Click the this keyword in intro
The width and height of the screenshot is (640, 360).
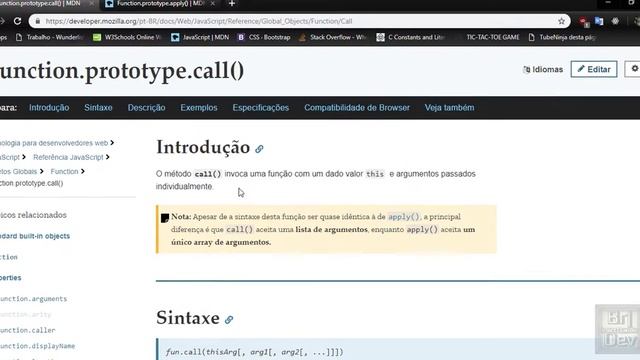[x=375, y=174]
